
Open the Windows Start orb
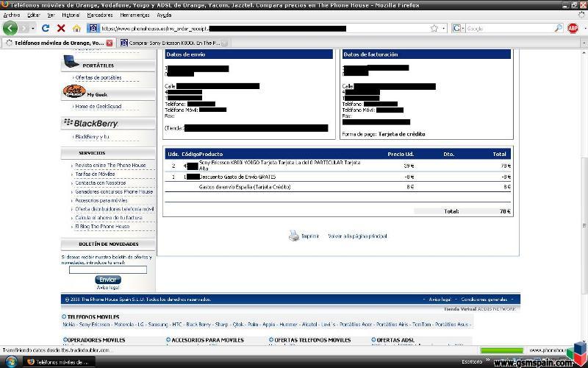[x=11, y=362]
